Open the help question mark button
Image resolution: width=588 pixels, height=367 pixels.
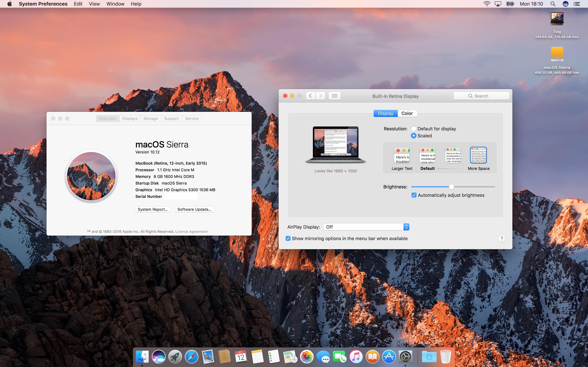[x=501, y=239]
